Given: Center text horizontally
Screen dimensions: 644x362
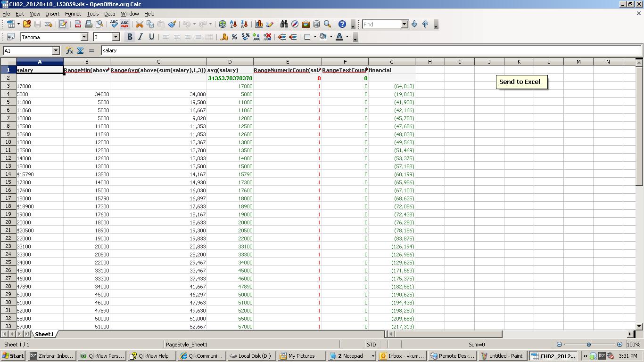Looking at the screenshot, I should coord(177,37).
